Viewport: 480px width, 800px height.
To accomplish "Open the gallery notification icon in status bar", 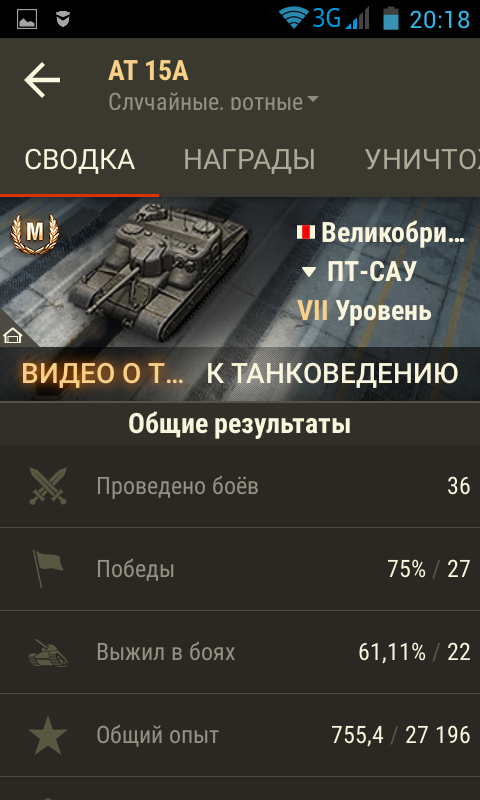I will pyautogui.click(x=27, y=19).
